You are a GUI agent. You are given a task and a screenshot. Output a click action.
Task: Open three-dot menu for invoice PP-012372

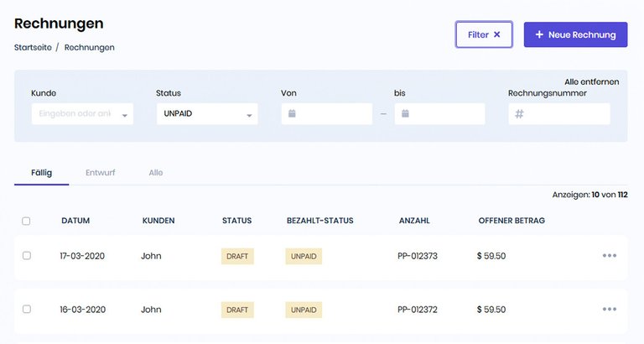pos(610,310)
